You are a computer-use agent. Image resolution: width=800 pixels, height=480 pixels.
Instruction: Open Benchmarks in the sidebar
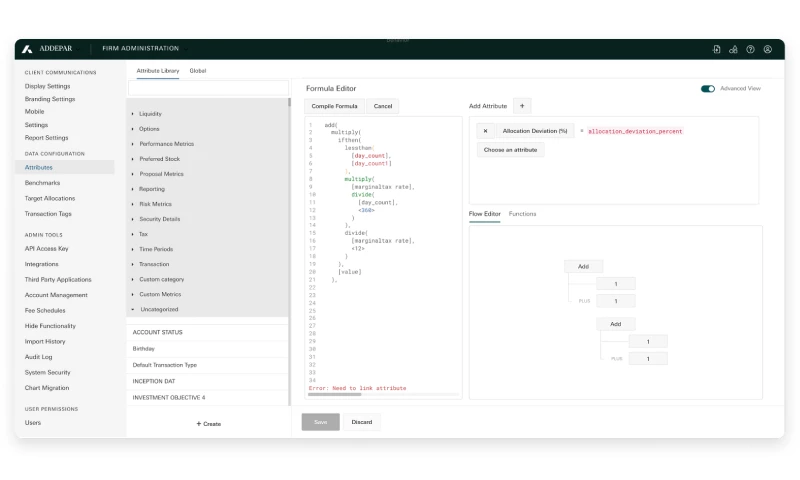[x=42, y=183]
